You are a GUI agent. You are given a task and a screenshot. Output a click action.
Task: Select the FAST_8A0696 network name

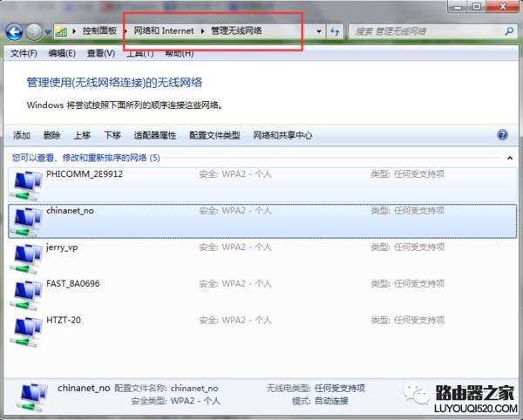73,284
